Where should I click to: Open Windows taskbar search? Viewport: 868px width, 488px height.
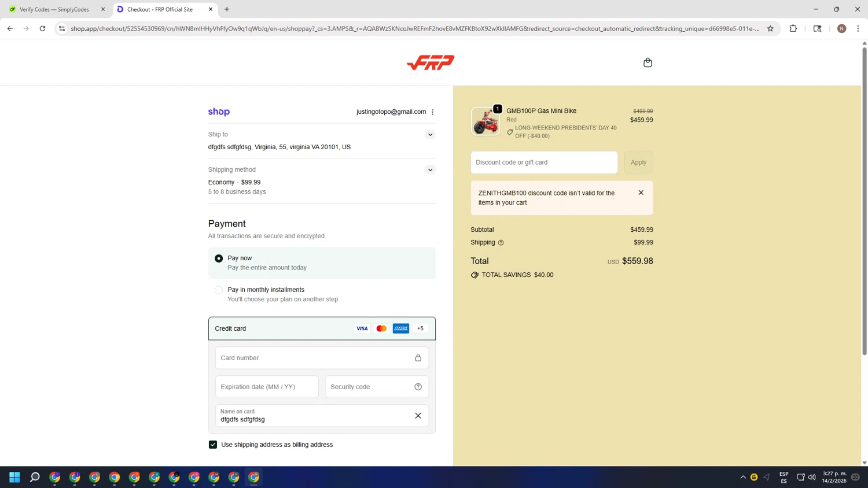pos(35,477)
